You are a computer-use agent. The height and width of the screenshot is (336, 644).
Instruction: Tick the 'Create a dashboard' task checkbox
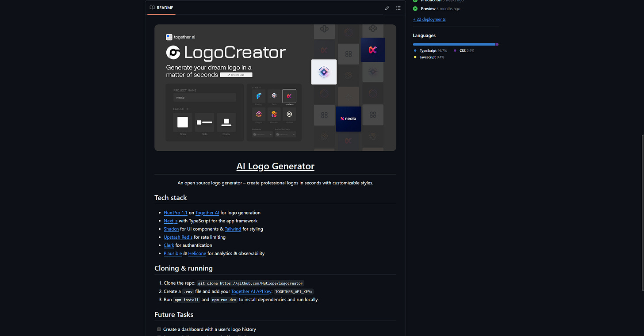pos(159,329)
